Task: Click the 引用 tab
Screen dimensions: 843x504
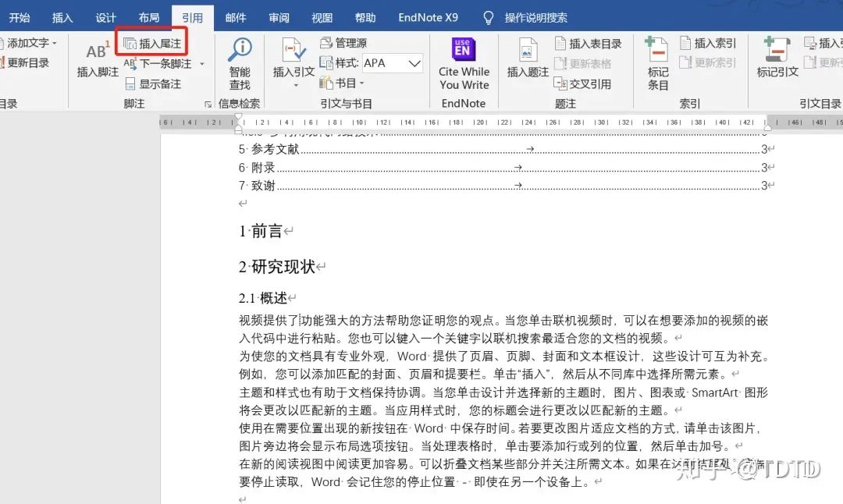Action: [193, 18]
